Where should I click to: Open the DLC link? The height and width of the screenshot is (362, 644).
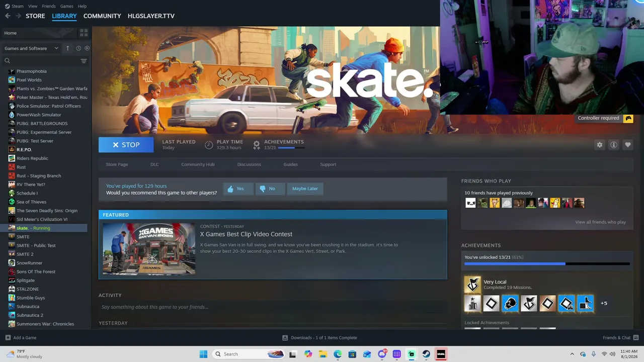tap(154, 164)
